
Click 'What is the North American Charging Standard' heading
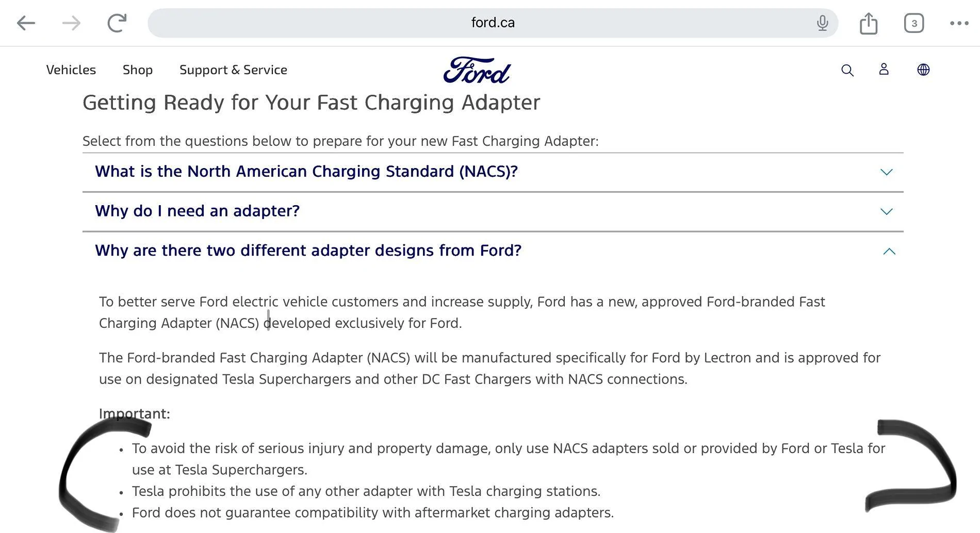(x=306, y=172)
